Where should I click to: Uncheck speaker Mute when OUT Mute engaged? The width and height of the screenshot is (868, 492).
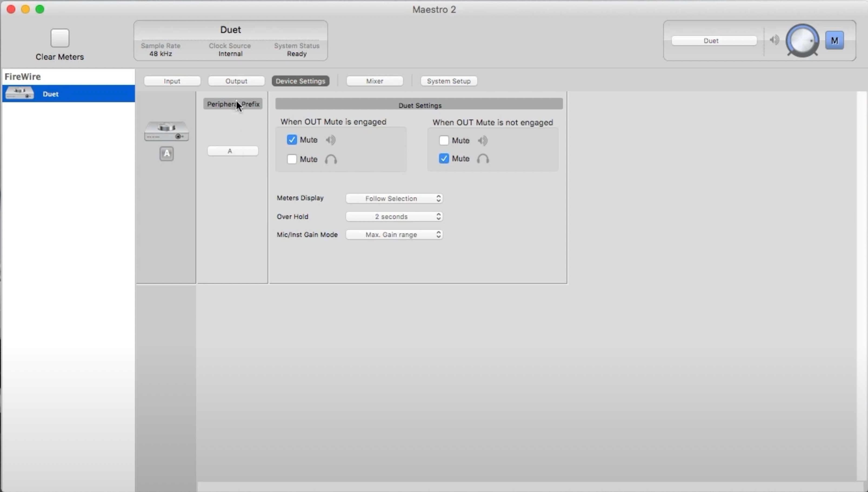[292, 140]
